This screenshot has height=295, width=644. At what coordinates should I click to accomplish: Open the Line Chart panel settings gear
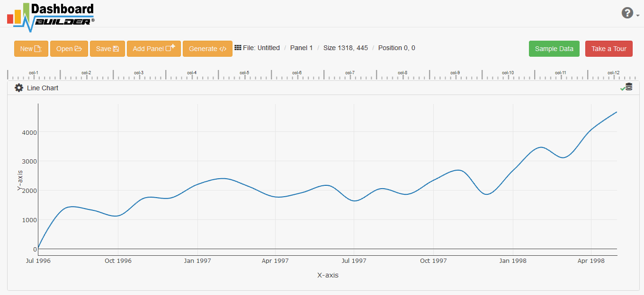pos(19,88)
